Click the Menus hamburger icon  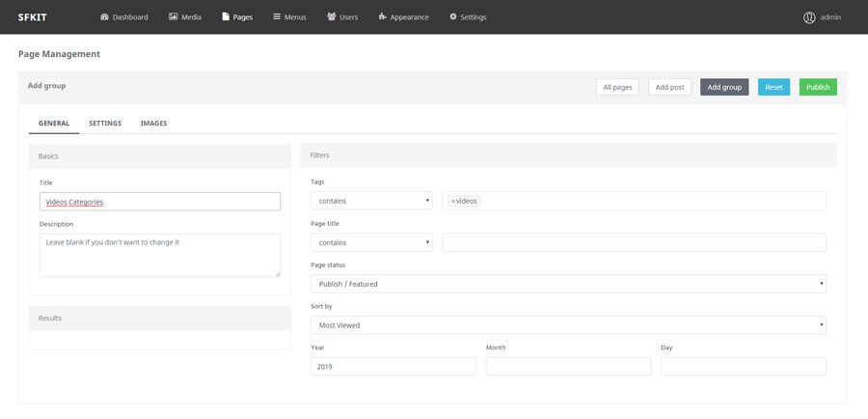click(x=277, y=17)
